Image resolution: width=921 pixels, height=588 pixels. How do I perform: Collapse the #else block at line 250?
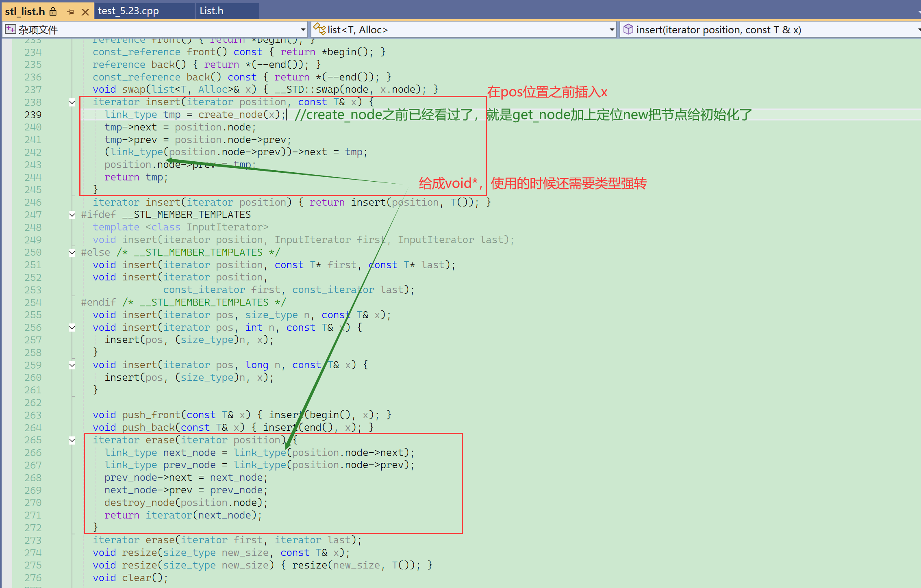point(72,252)
